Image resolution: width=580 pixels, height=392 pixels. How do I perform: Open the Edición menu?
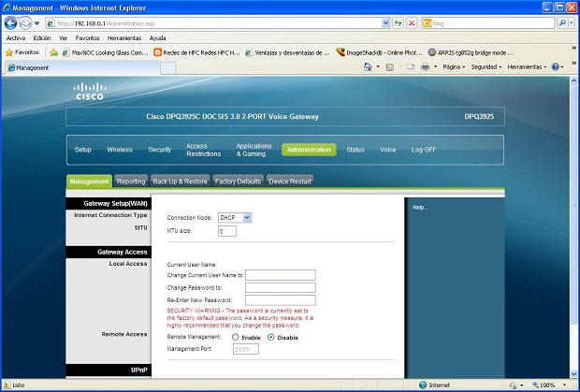(x=42, y=38)
